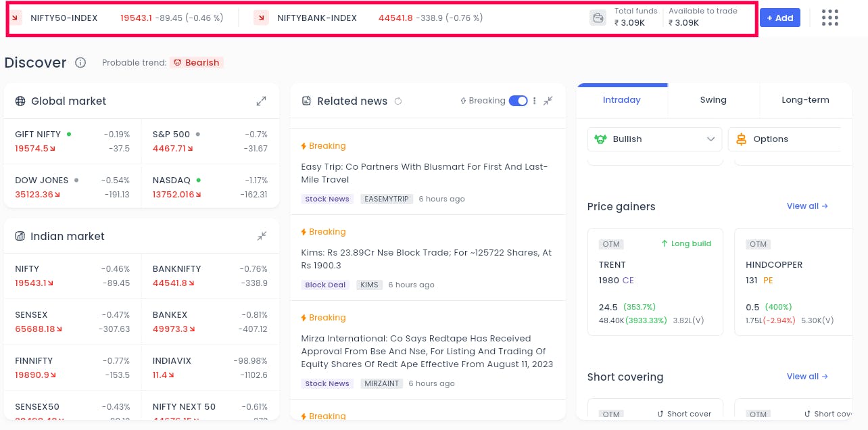
Task: Open the Mirza International Redtape headline
Action: coord(427,351)
